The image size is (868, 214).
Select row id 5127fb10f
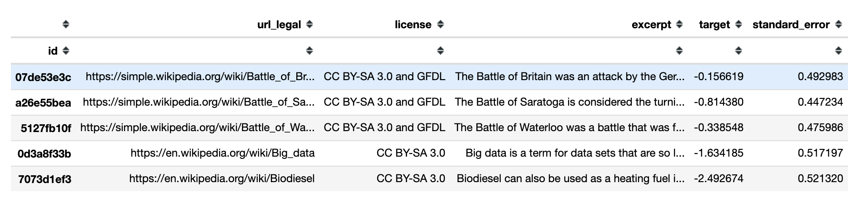pos(46,128)
